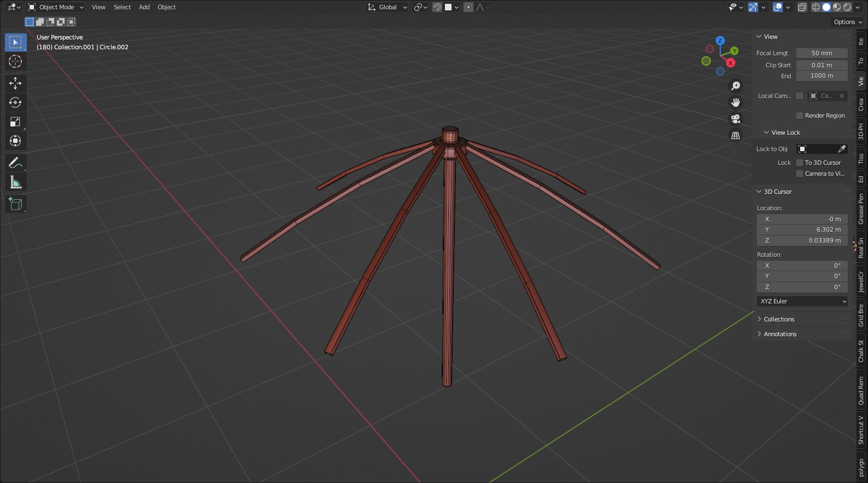Switch to rendered viewport shading
868x483 pixels.
coord(847,7)
